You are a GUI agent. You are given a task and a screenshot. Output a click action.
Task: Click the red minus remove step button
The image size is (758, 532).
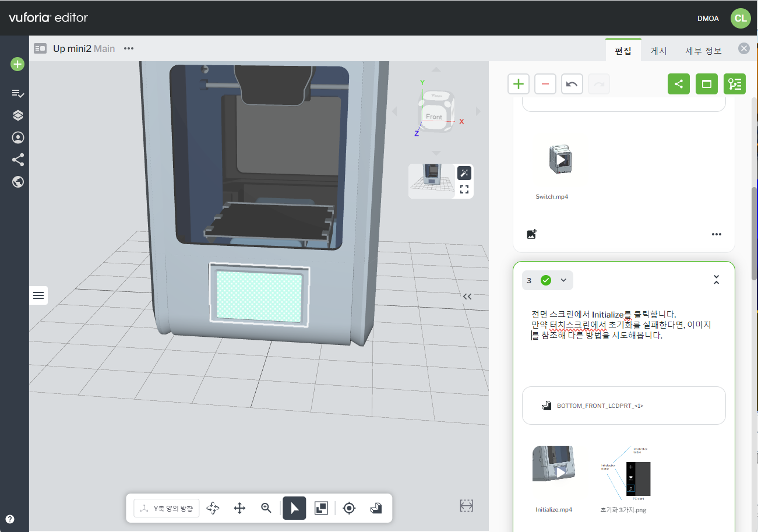(x=545, y=84)
